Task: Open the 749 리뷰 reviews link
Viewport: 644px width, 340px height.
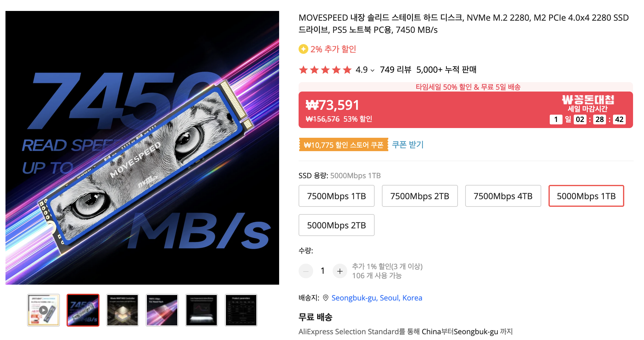Action: point(396,70)
